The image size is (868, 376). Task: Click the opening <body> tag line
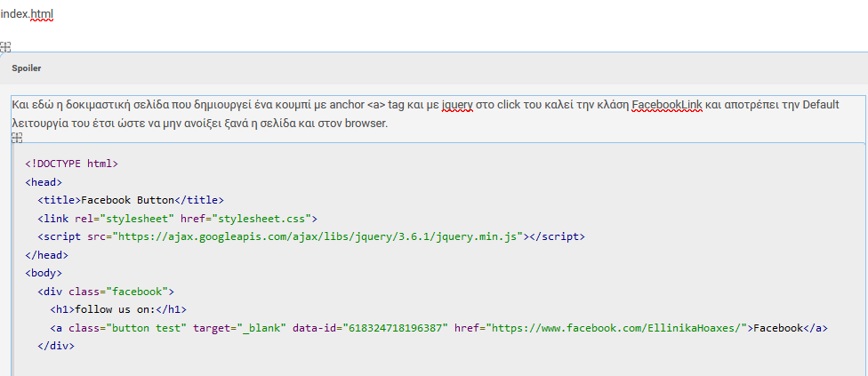pyautogui.click(x=44, y=273)
